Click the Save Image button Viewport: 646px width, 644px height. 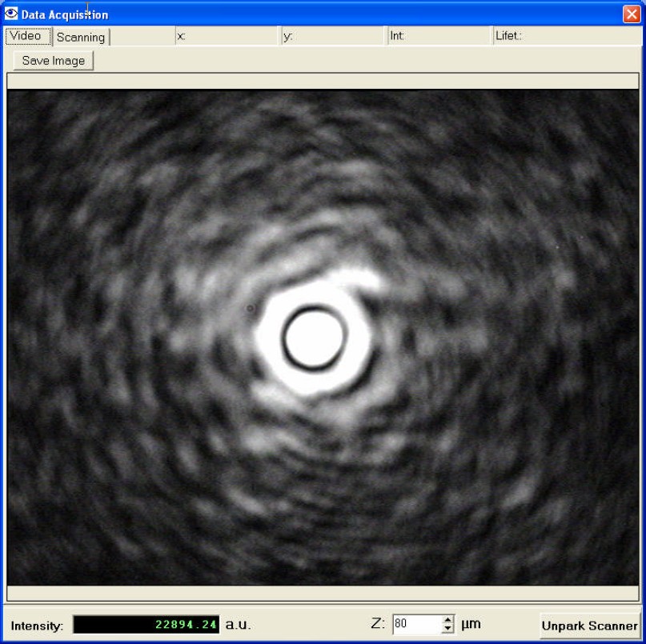(x=54, y=61)
